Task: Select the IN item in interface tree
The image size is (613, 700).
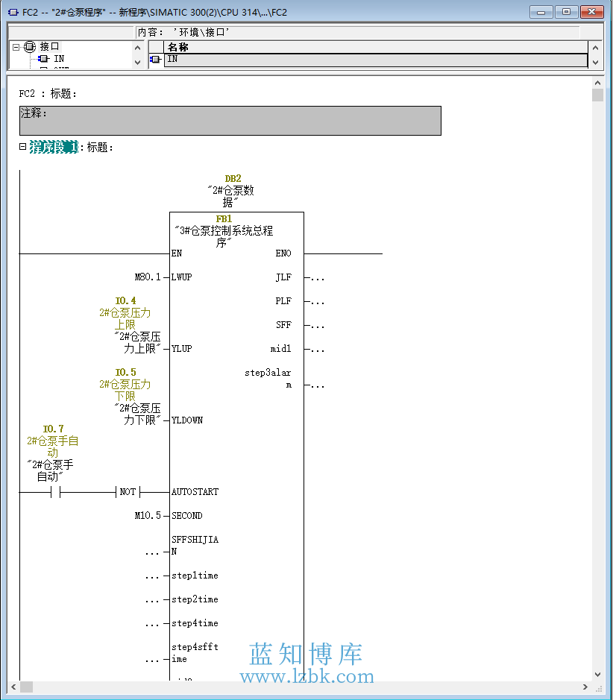Action: (59, 58)
